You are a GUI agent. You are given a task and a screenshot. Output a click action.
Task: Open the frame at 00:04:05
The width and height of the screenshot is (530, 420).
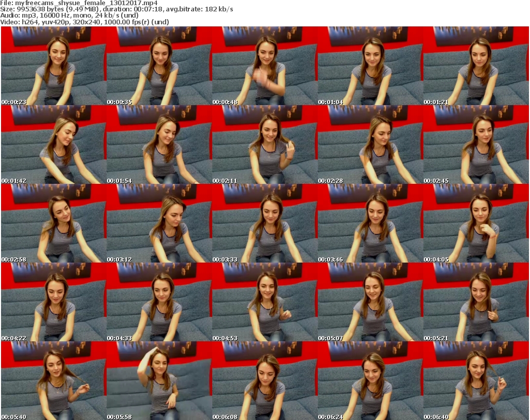click(x=476, y=224)
